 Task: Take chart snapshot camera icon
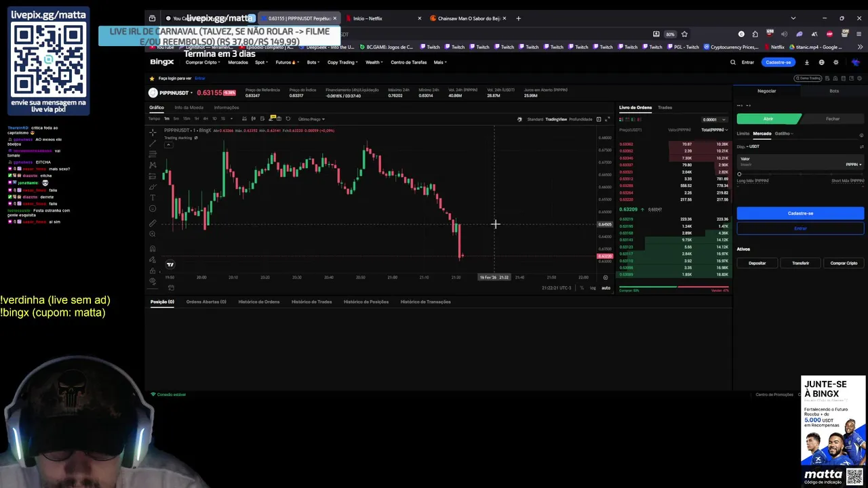click(x=279, y=119)
